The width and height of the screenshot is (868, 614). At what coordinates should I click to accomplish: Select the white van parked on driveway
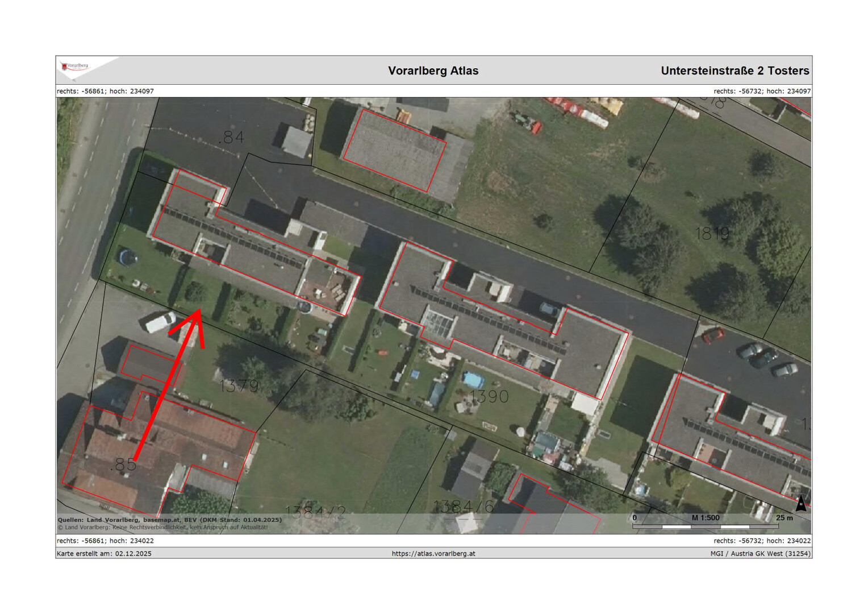coord(160,322)
